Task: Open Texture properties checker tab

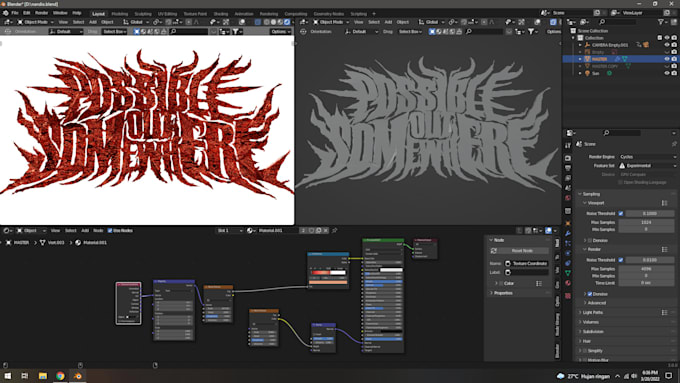Action: tap(568, 296)
